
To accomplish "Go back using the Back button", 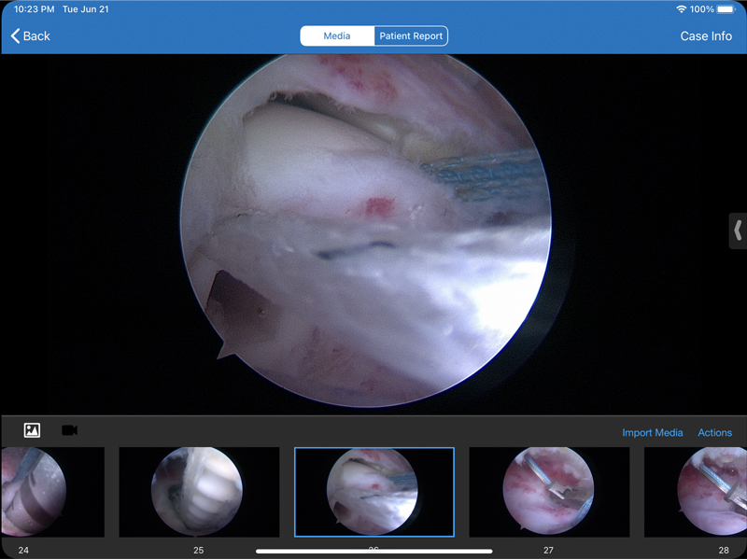I will click(x=31, y=36).
